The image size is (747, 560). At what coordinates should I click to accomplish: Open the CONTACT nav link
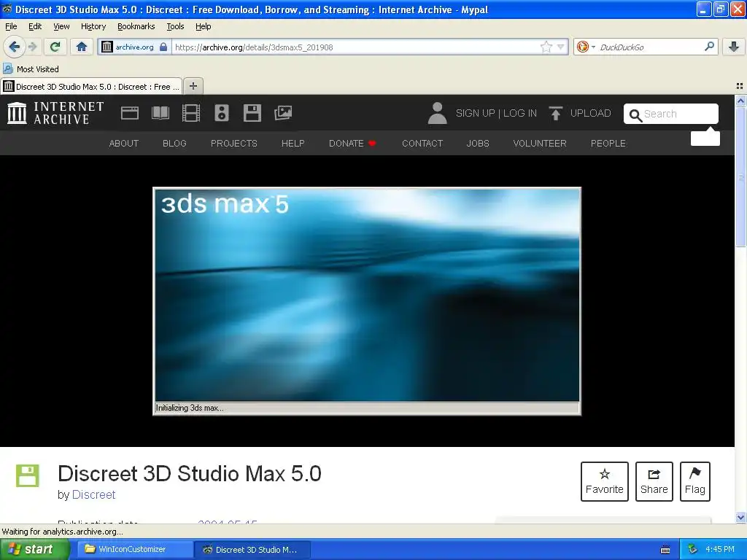click(422, 144)
